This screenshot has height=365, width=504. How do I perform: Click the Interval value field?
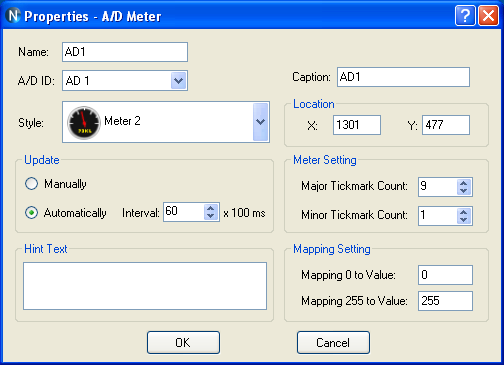(184, 212)
